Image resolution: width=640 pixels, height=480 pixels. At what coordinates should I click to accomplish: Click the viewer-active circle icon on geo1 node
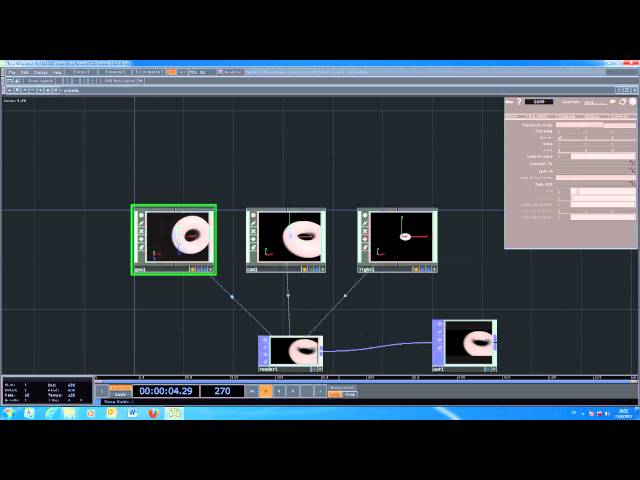[x=141, y=216]
